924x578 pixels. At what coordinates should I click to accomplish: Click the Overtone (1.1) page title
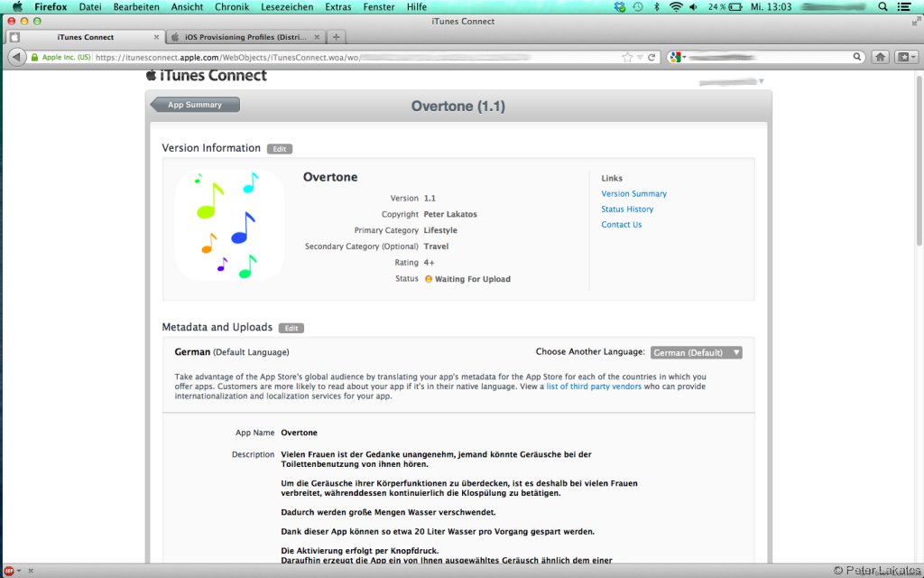457,107
